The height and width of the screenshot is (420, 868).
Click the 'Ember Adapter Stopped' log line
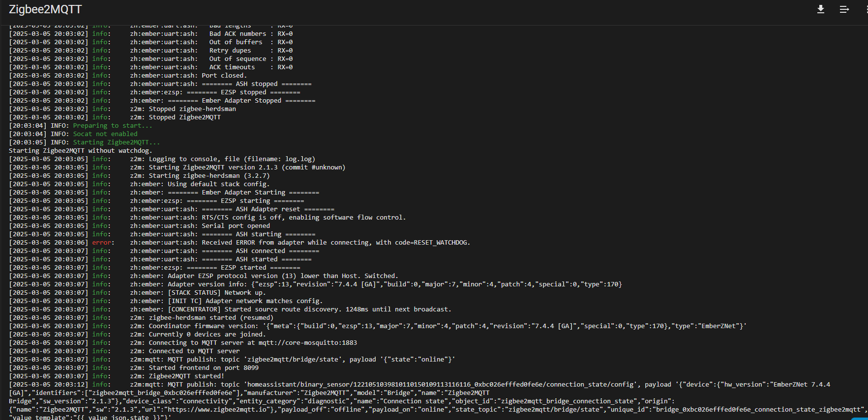click(241, 101)
